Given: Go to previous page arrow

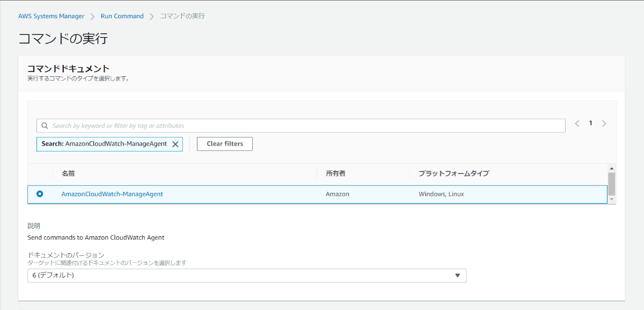Looking at the screenshot, I should tap(577, 124).
